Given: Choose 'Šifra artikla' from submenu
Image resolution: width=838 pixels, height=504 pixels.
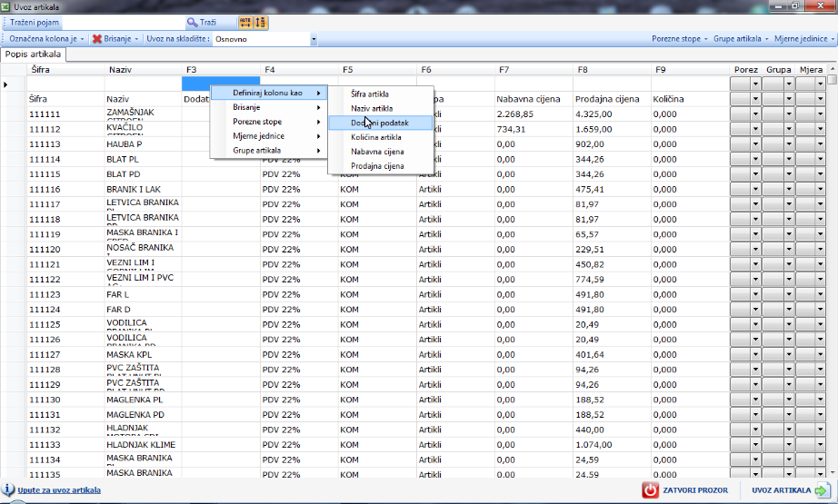Looking at the screenshot, I should (381, 94).
